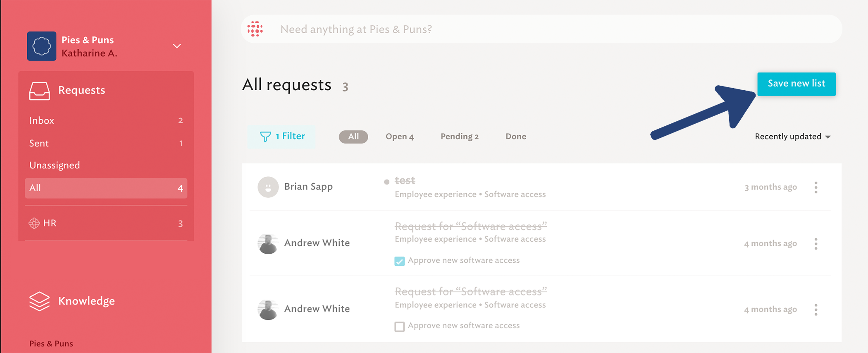Screen dimensions: 868x353
Task: Click Brian Sapp's avatar
Action: click(268, 187)
